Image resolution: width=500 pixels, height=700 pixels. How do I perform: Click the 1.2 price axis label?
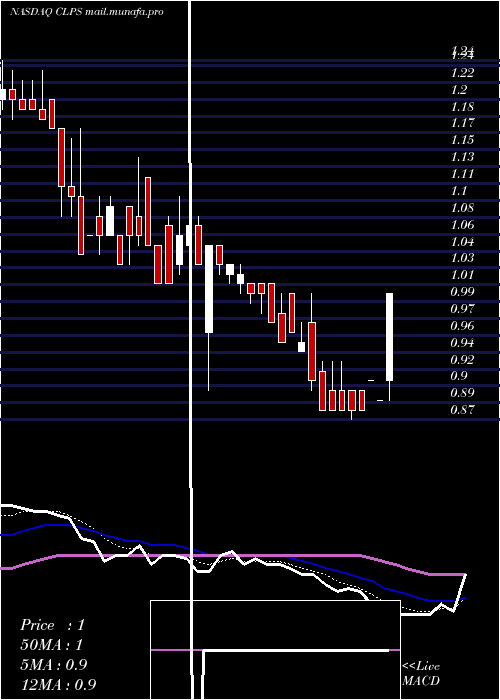[x=459, y=89]
